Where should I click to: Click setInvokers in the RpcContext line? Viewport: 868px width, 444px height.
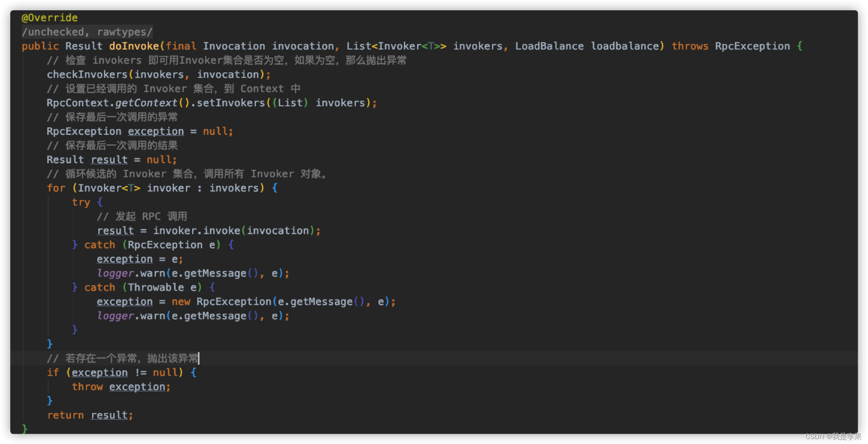point(230,103)
